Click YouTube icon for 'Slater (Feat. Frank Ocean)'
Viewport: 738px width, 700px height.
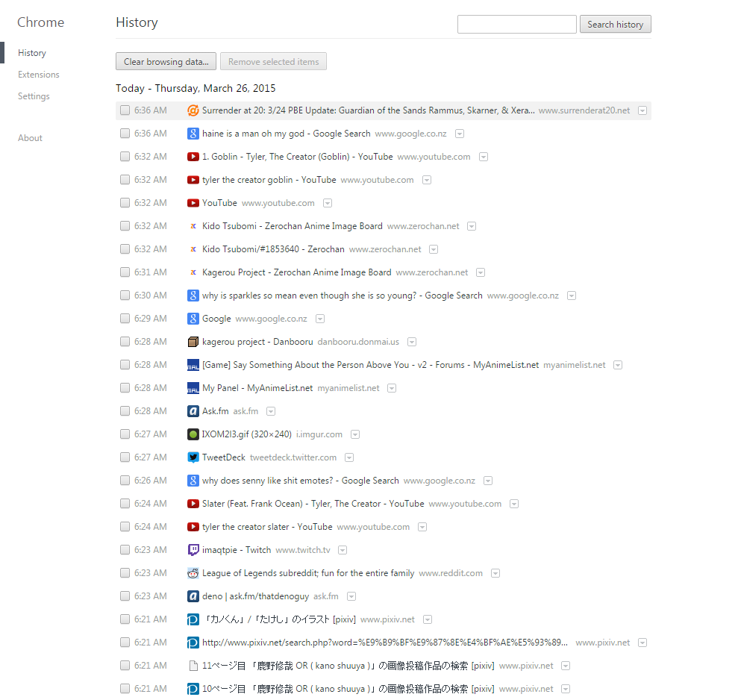tap(193, 504)
